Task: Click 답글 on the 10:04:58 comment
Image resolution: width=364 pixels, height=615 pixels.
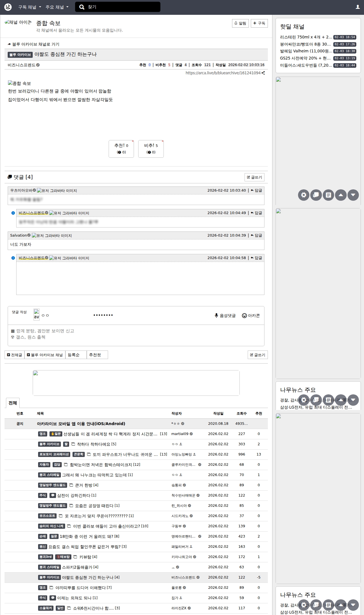Action: click(257, 258)
